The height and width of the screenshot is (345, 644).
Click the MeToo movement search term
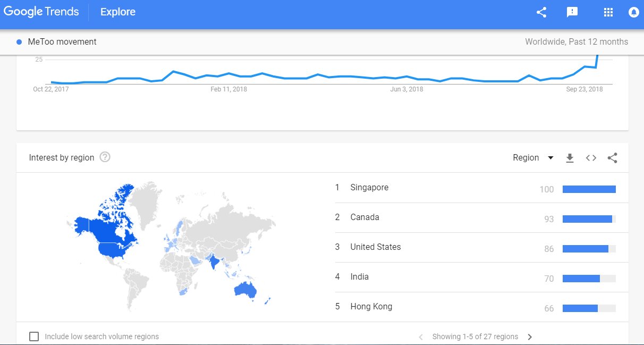(62, 42)
